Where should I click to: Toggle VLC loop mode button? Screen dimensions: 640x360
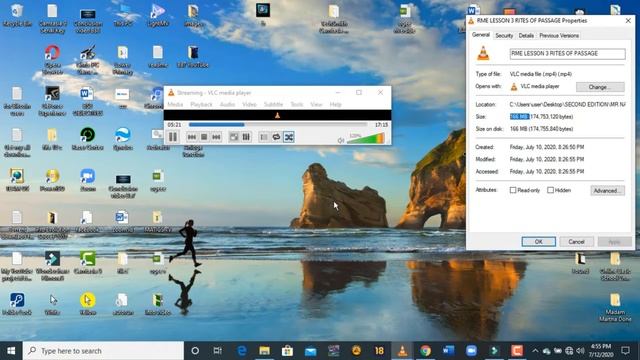(276, 137)
